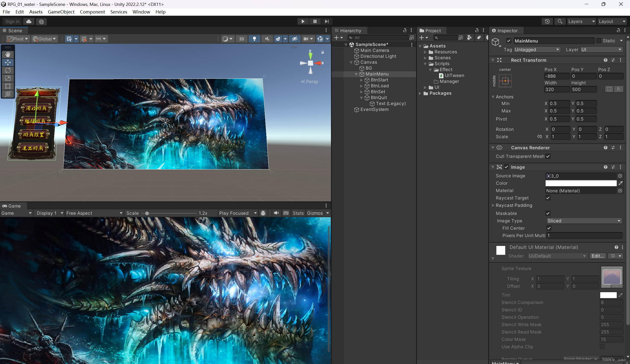Click the Step frame button
This screenshot has height=364, width=630.
pos(327,21)
